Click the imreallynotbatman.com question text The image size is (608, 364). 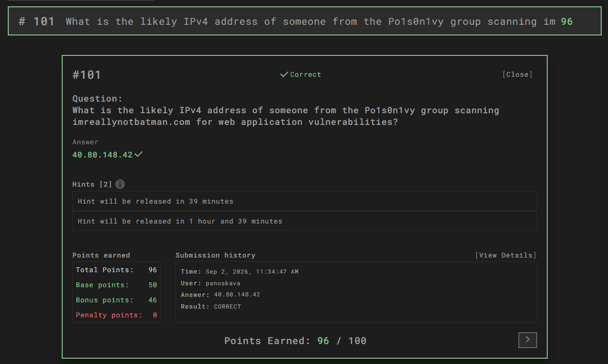pos(286,116)
